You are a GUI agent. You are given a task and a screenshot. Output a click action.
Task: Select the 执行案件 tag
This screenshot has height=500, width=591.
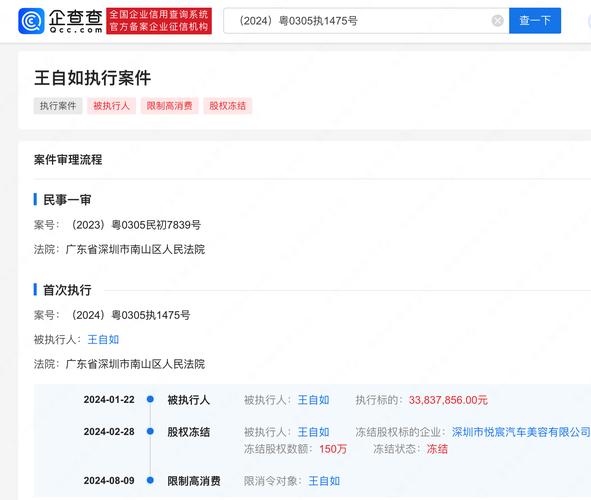(x=58, y=106)
